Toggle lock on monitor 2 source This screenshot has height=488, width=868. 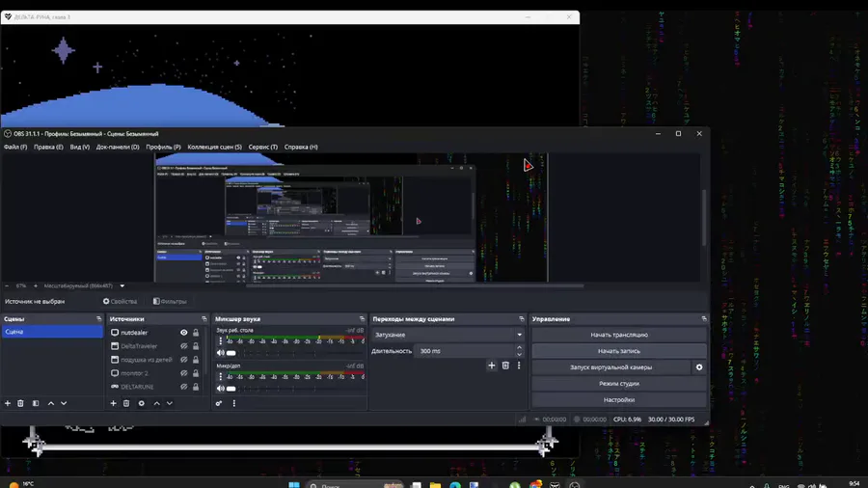pos(196,373)
